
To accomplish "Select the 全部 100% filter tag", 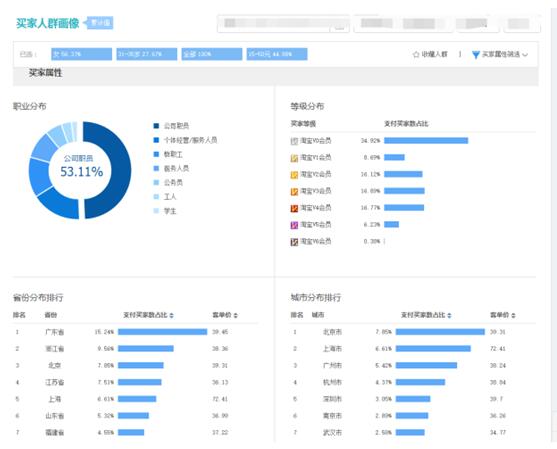I will 212,54.
